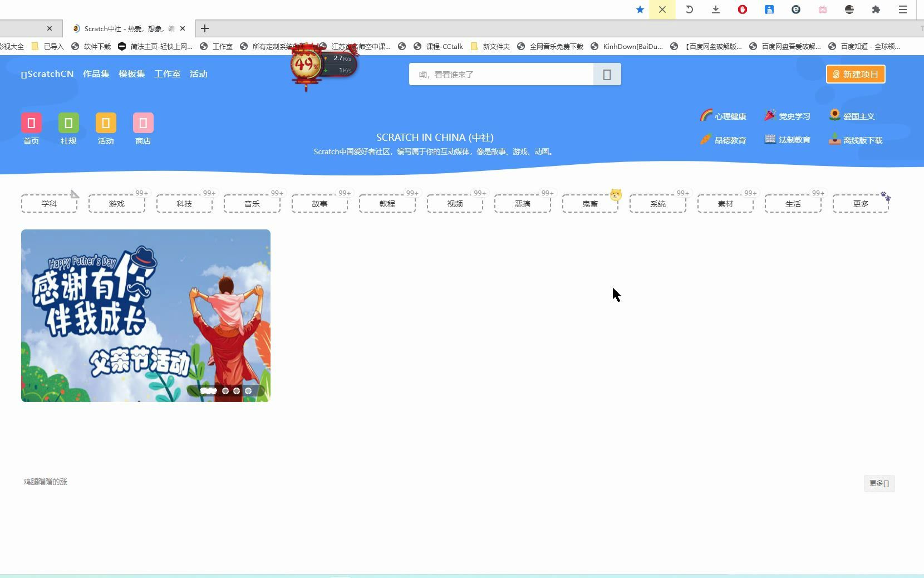Select the 故事 category tag

tap(320, 204)
